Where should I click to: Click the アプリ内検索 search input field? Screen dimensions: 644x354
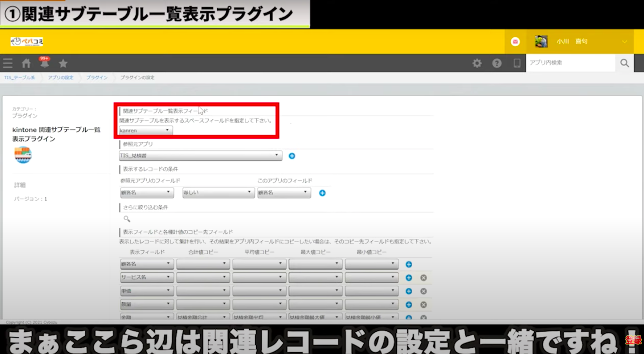coord(570,63)
